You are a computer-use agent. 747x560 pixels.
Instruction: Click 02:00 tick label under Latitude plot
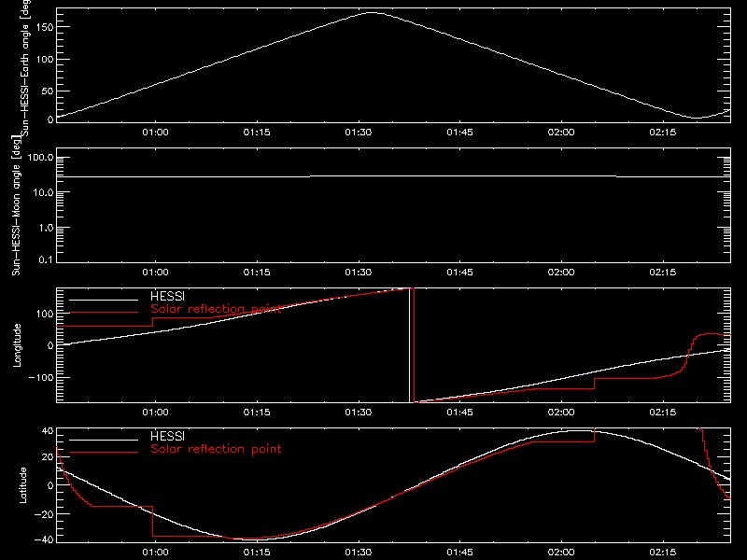coord(561,553)
